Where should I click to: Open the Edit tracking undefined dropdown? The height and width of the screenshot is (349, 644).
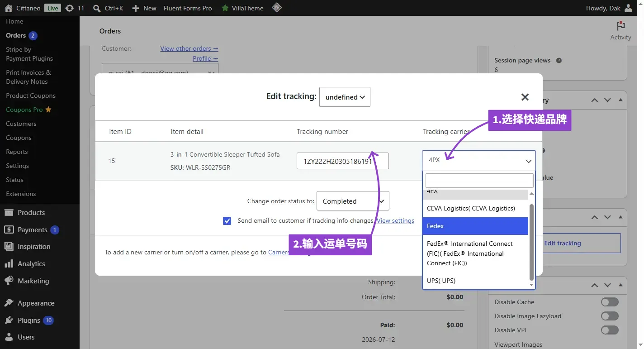click(x=345, y=97)
